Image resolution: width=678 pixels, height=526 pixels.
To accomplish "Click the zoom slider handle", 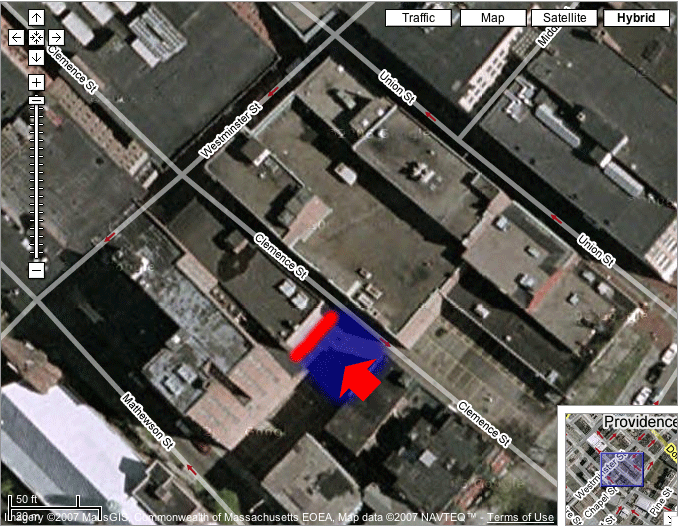I will click(36, 100).
